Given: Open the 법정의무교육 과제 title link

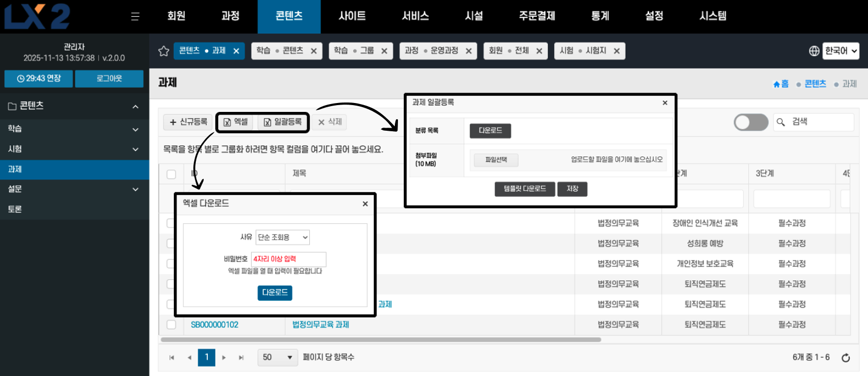Looking at the screenshot, I should [321, 325].
